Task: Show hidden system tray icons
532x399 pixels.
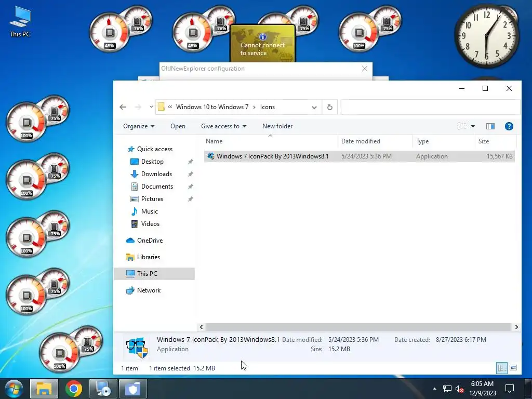Action: (x=434, y=389)
